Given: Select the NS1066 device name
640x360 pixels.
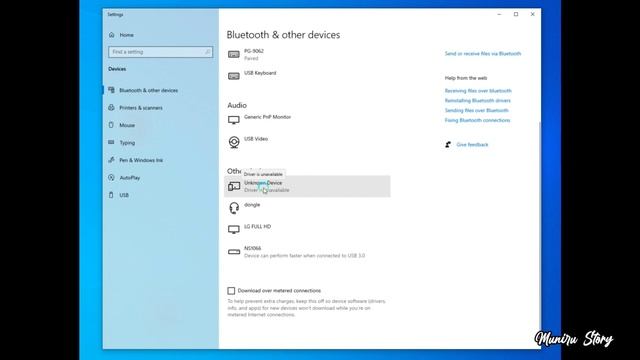Looking at the screenshot, I should click(252, 248).
